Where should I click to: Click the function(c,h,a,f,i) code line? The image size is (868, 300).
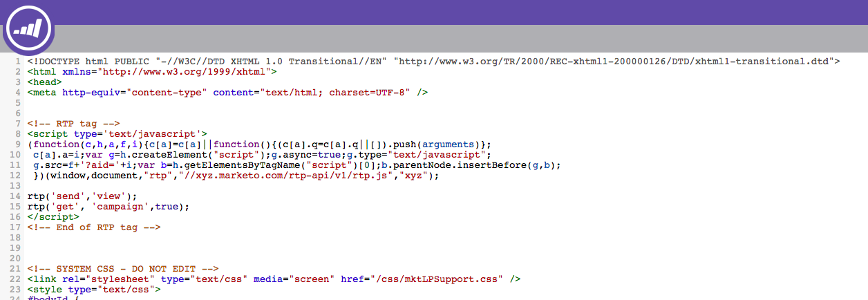coord(260,144)
